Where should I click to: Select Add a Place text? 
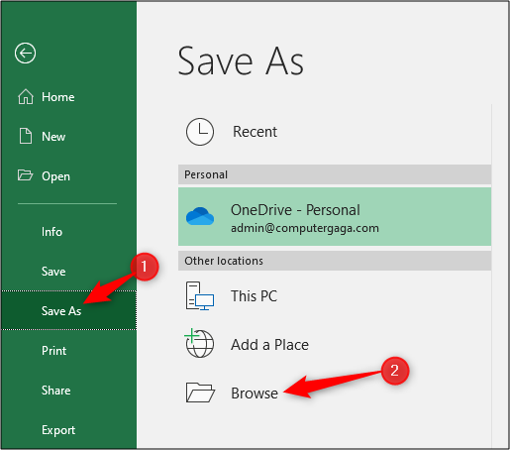click(x=270, y=345)
